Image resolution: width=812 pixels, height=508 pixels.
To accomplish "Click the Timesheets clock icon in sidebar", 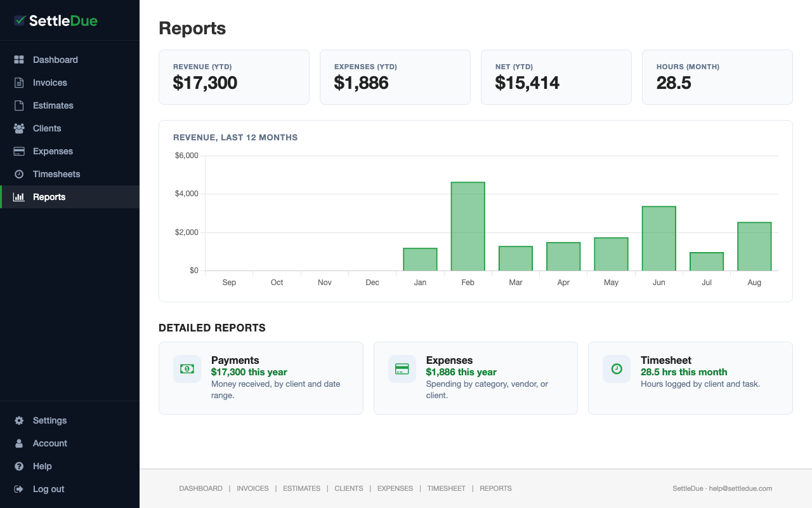I will 19,174.
